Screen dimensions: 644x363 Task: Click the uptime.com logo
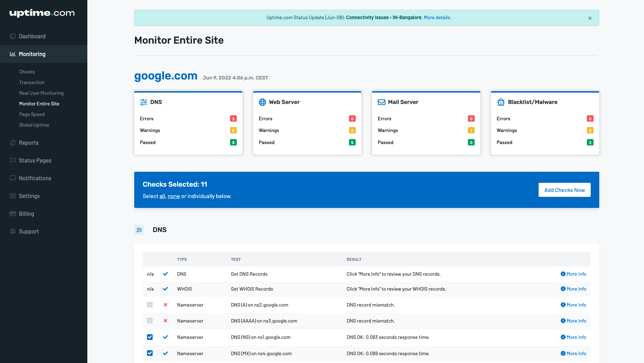point(42,13)
